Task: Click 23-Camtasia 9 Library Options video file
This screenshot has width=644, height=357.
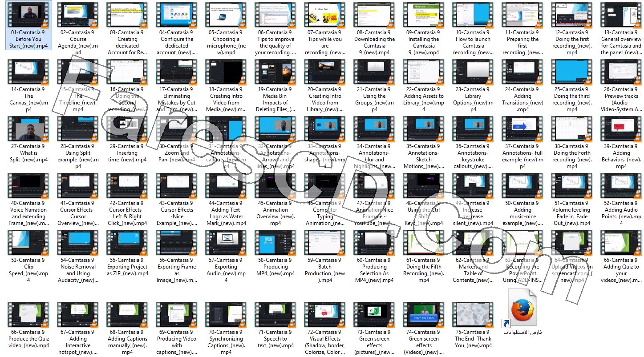Action: (x=473, y=85)
